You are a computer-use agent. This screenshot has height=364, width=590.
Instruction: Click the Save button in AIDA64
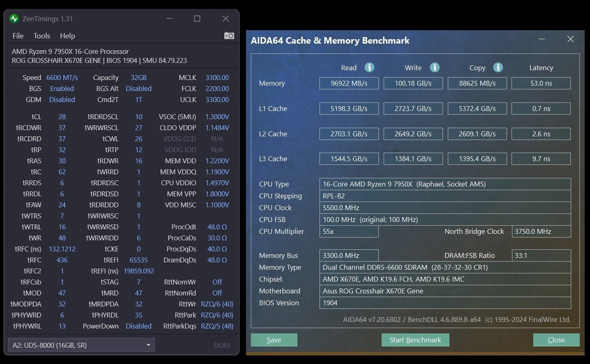(x=274, y=340)
